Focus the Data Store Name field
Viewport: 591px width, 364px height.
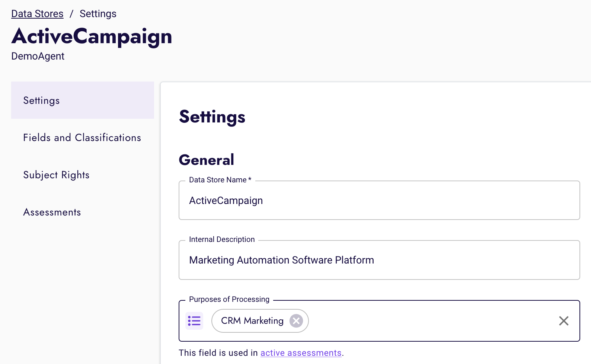click(379, 200)
